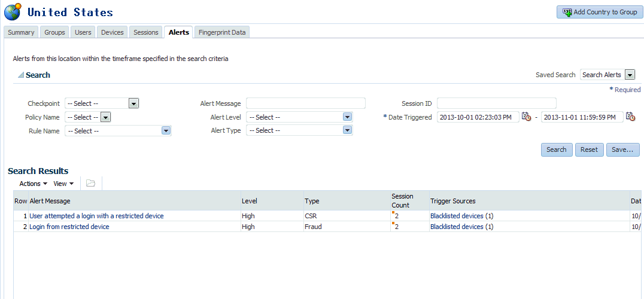Switch to the Devices tab
This screenshot has width=644, height=299.
(x=112, y=32)
